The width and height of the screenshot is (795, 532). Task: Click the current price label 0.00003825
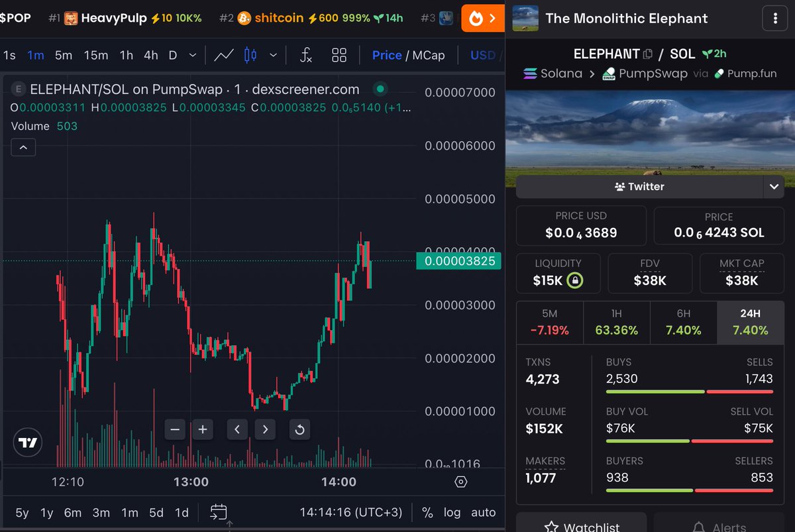[x=459, y=261]
